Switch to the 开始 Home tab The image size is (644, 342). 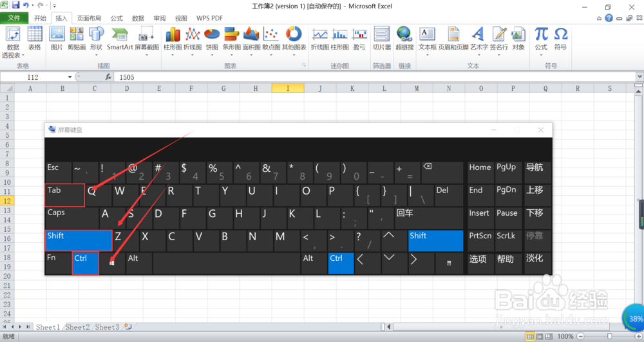tap(40, 18)
